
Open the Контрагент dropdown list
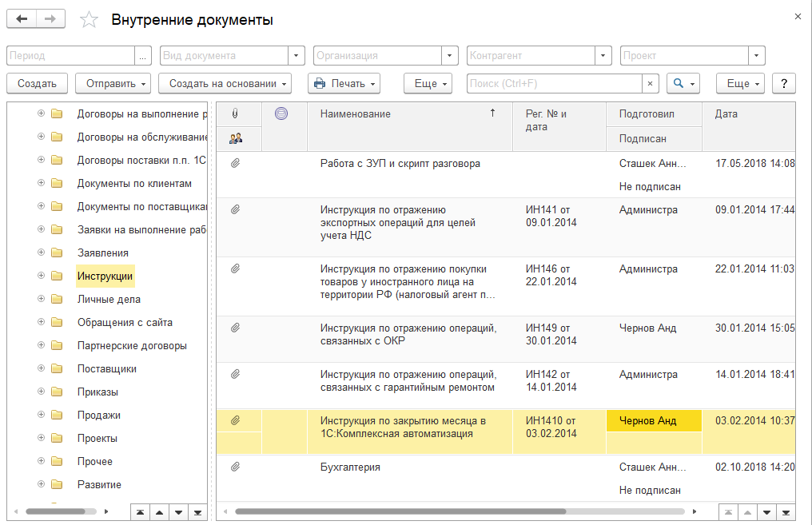(x=604, y=56)
